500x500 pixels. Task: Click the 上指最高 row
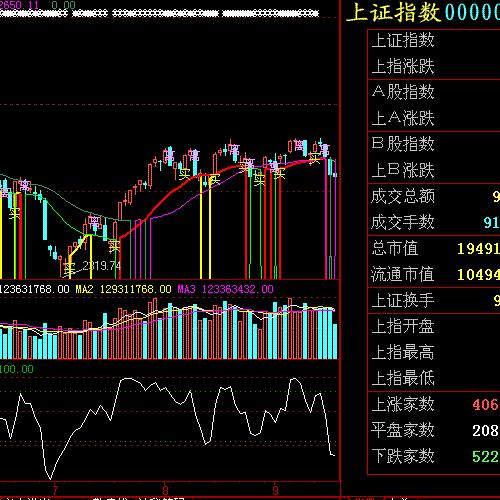pyautogui.click(x=434, y=352)
